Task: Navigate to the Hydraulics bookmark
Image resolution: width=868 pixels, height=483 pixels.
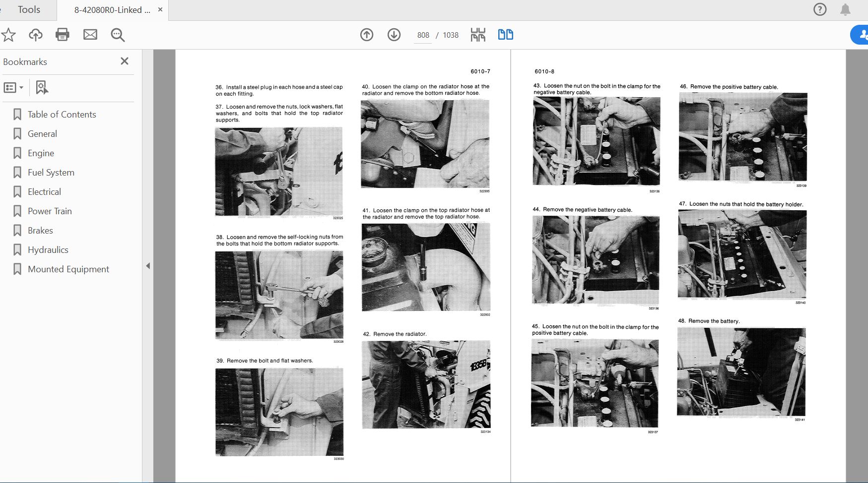Action: (48, 250)
